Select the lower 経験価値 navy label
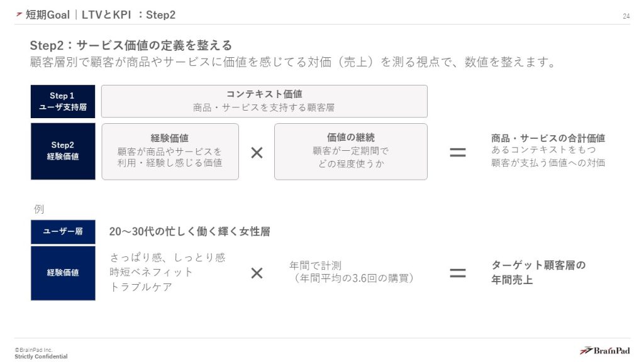 63,273
